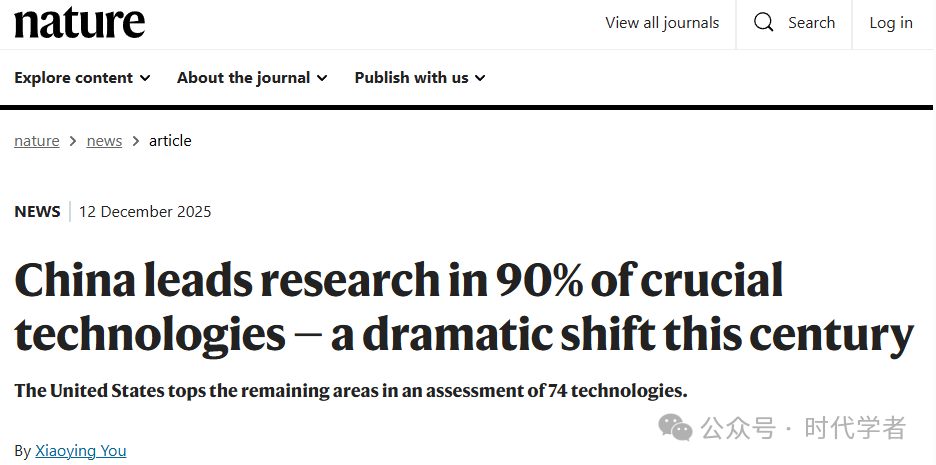The width and height of the screenshot is (936, 465).
Task: Click the subtitle about 74 technologies
Action: [351, 390]
